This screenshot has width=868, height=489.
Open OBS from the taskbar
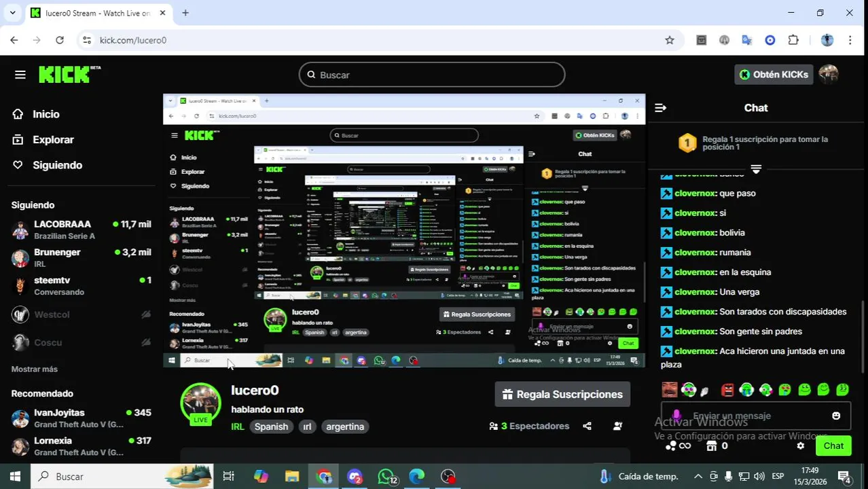pyautogui.click(x=448, y=476)
